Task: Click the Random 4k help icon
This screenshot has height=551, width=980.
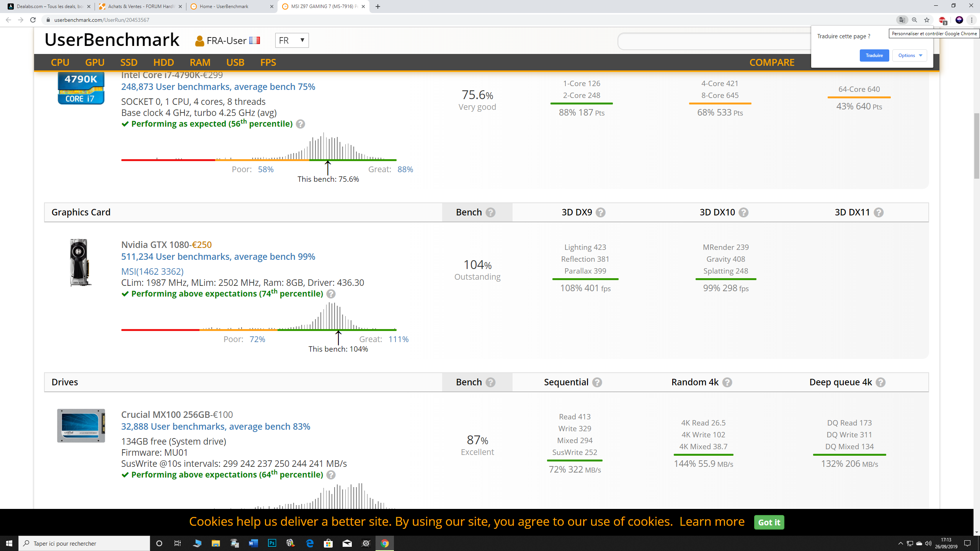Action: click(727, 382)
